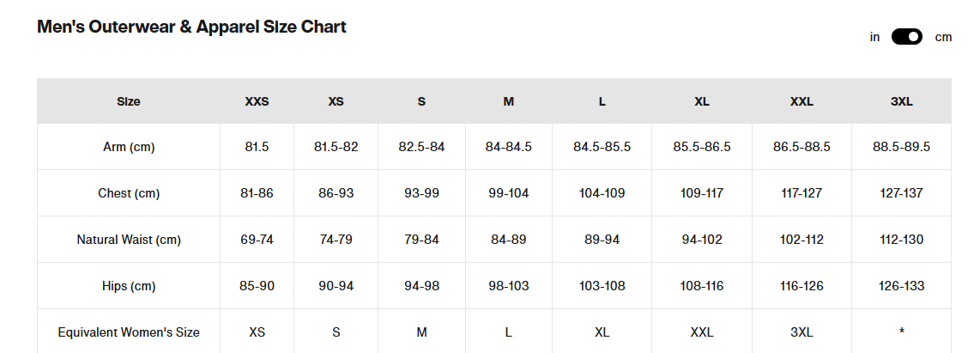This screenshot has height=353, width=980.
Task: Click the 99-104 chest value for M
Action: (x=508, y=193)
